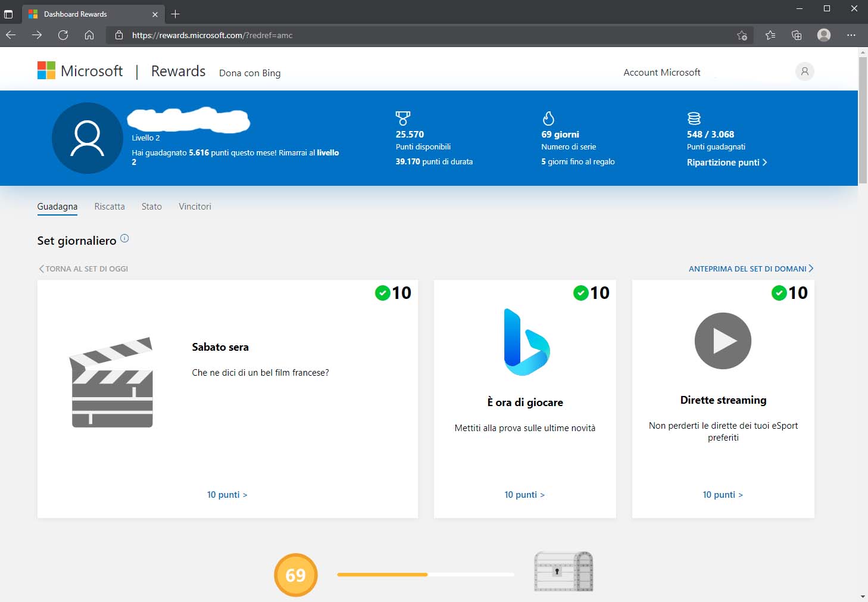Open the Set giornaliero info icon
This screenshot has height=602, width=868.
pos(124,238)
